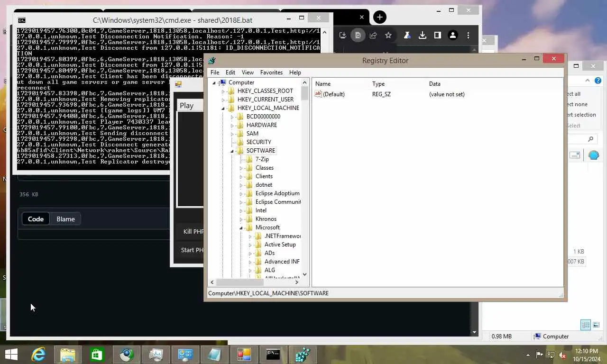
Task: Select the Advanced INF key in the tree
Action: 282,262
